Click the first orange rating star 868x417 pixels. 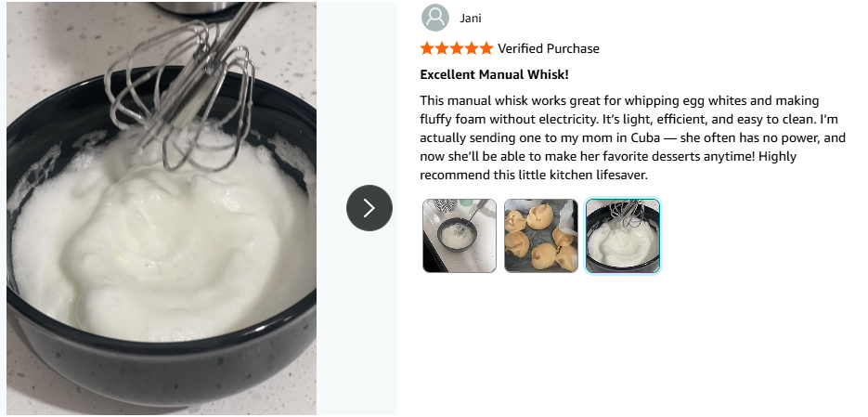(x=427, y=48)
